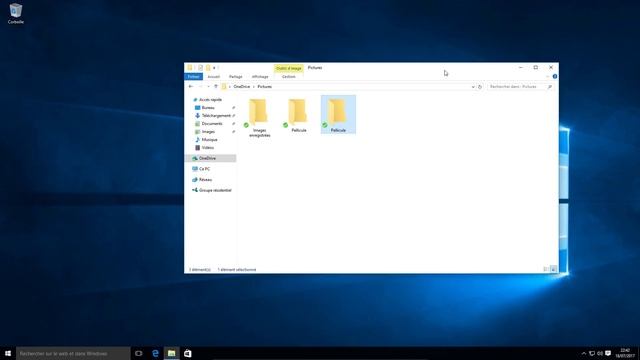The image size is (640, 360).
Task: Click the Forward navigation arrow
Action: tap(200, 87)
